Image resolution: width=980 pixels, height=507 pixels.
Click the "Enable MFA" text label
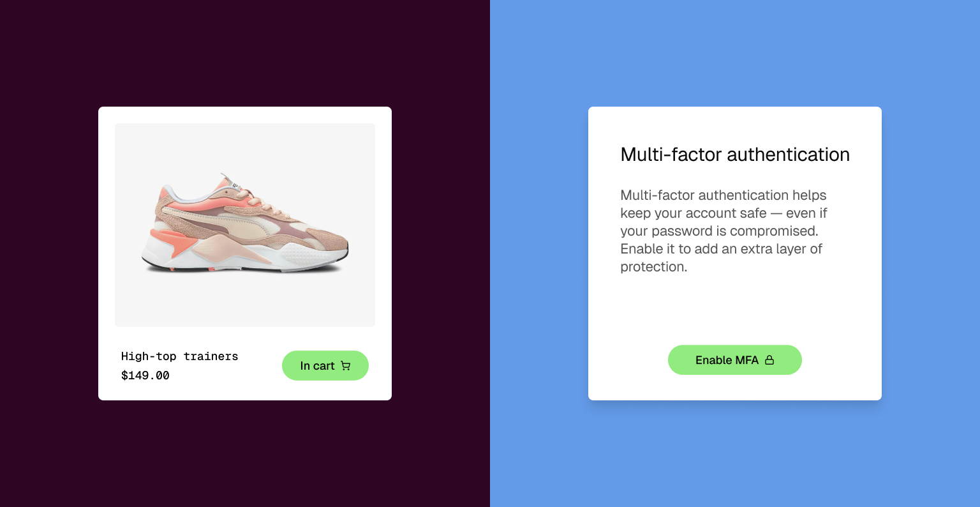tap(727, 360)
